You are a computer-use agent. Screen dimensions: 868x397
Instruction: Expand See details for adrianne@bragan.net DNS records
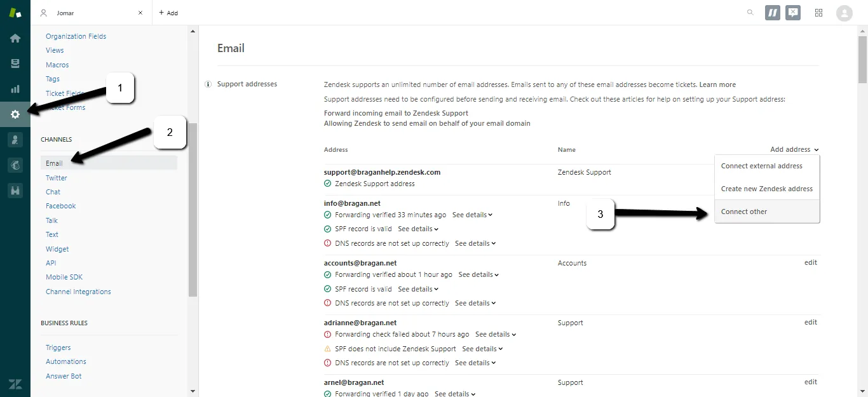tap(475, 363)
